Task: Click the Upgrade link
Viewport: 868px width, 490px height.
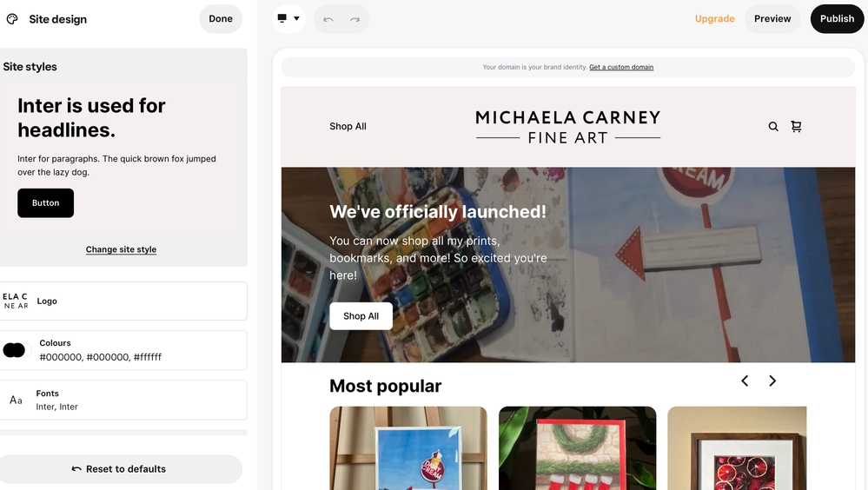Action: click(714, 19)
